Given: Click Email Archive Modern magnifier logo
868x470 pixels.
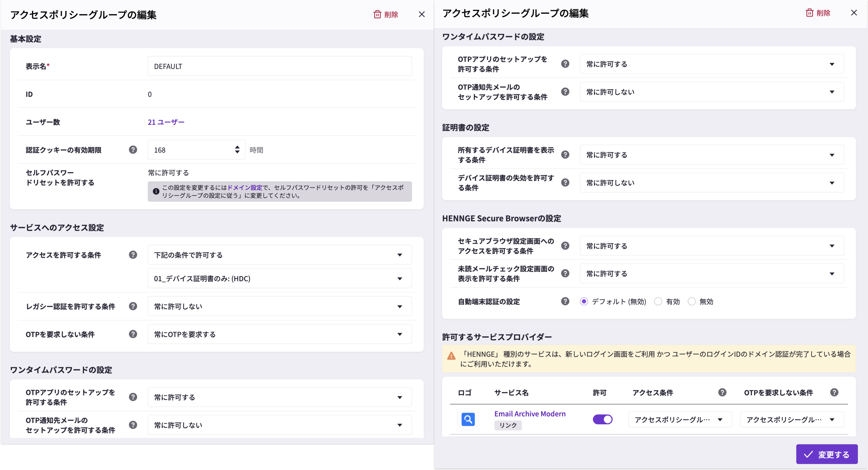Looking at the screenshot, I should tap(468, 420).
